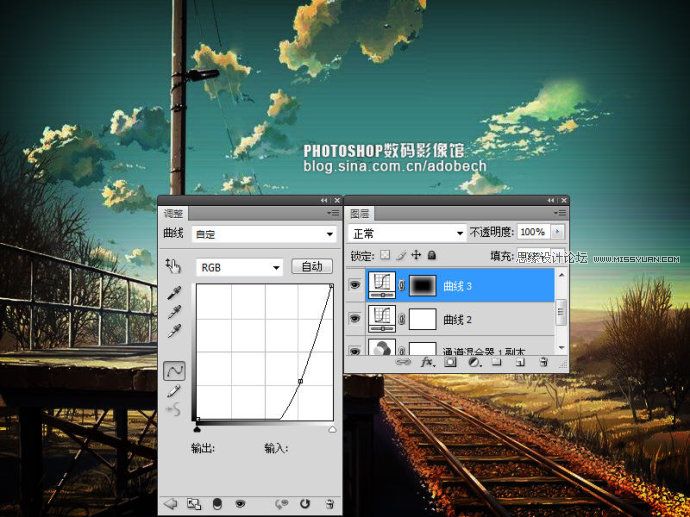The image size is (690, 517).
Task: Pick the white point eyedropper
Action: 174,331
